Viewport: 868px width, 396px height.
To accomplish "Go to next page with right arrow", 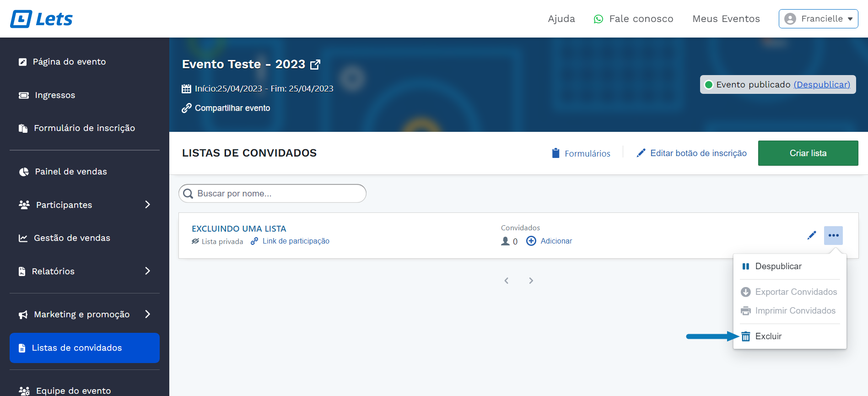I will pyautogui.click(x=531, y=281).
